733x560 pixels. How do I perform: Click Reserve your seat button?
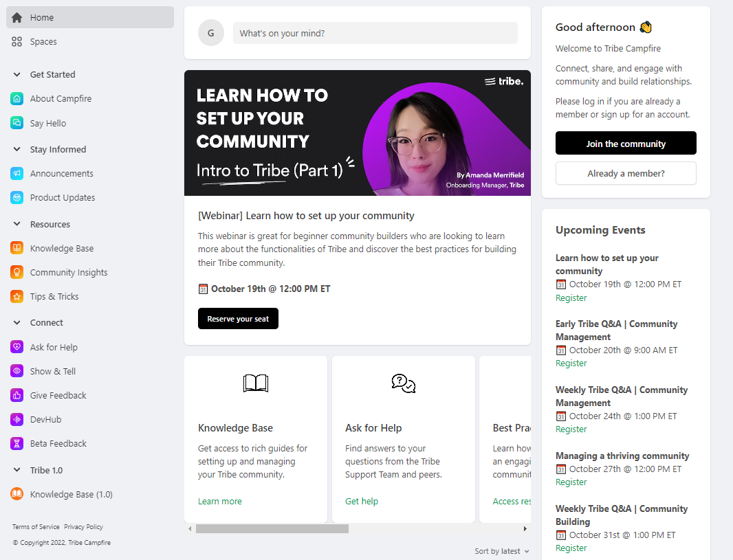pos(238,319)
